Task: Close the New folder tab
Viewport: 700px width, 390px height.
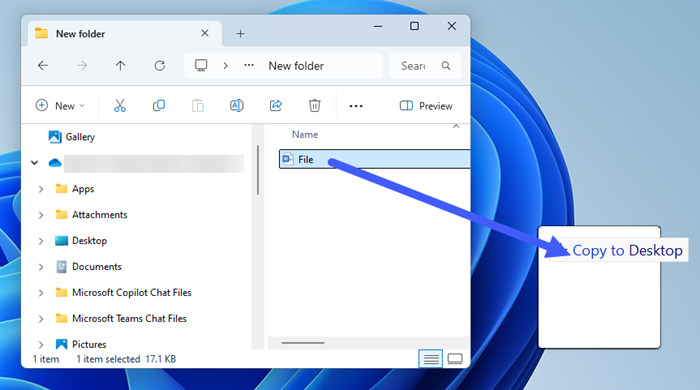Action: pos(205,33)
